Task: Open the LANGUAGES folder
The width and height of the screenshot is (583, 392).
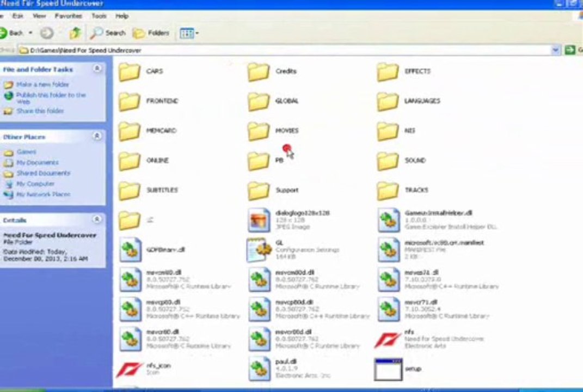Action: pyautogui.click(x=409, y=101)
